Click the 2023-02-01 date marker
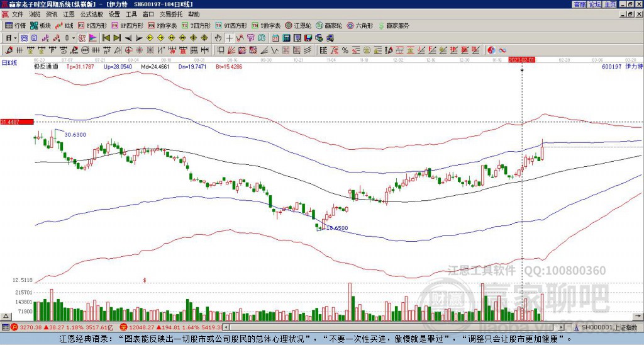Viewport: 644px width, 345px height. tap(522, 60)
